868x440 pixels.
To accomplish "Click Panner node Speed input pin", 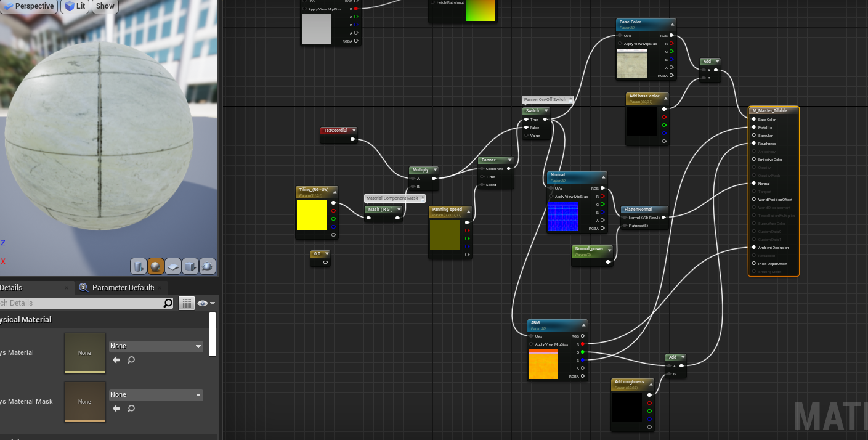I will pos(482,185).
